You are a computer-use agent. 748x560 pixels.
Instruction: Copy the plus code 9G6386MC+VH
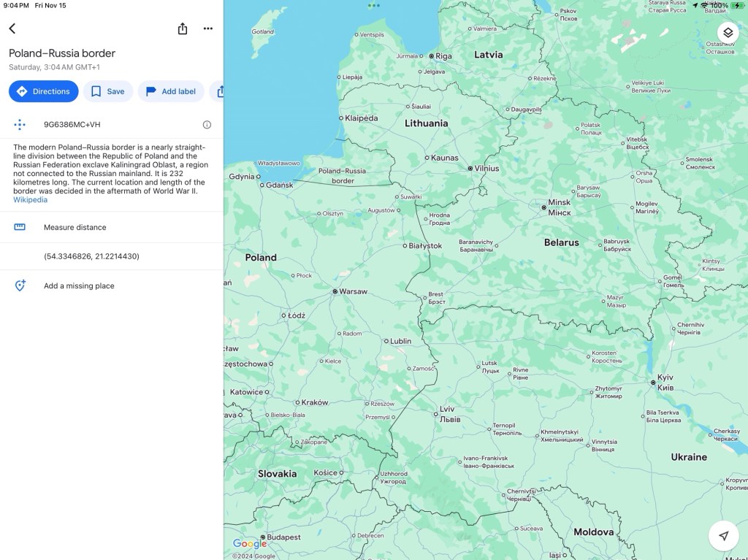tap(72, 125)
